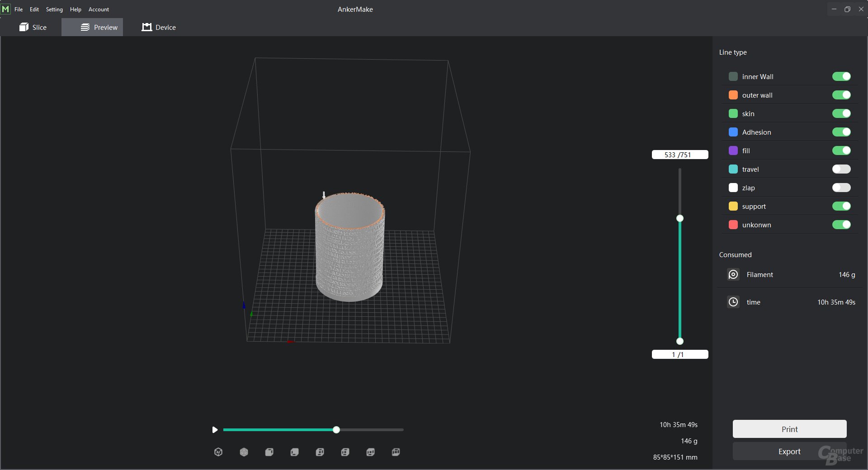This screenshot has width=868, height=470.
Task: Click the AnkerMake logo icon in title bar
Action: coord(5,9)
